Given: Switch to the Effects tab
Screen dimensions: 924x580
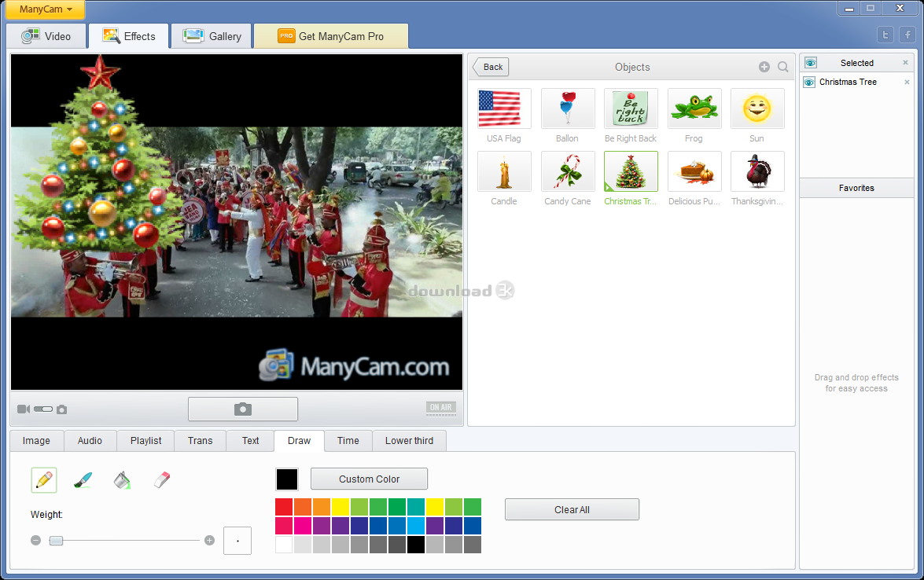Looking at the screenshot, I should [129, 36].
